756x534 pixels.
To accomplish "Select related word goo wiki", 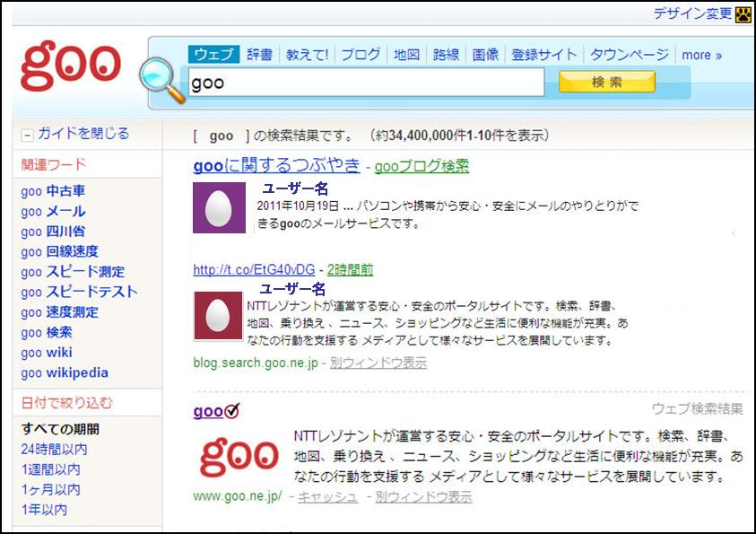I will (x=47, y=353).
